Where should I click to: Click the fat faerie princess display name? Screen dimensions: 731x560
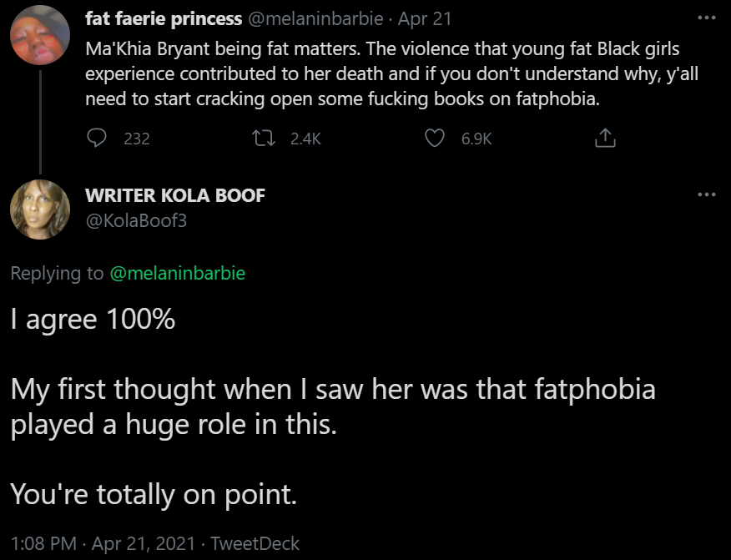(164, 19)
